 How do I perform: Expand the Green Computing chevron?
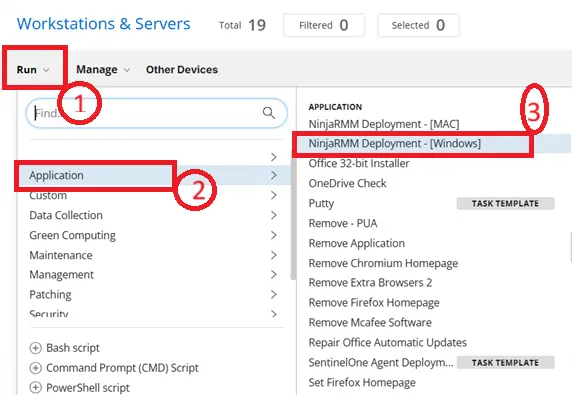coord(274,235)
